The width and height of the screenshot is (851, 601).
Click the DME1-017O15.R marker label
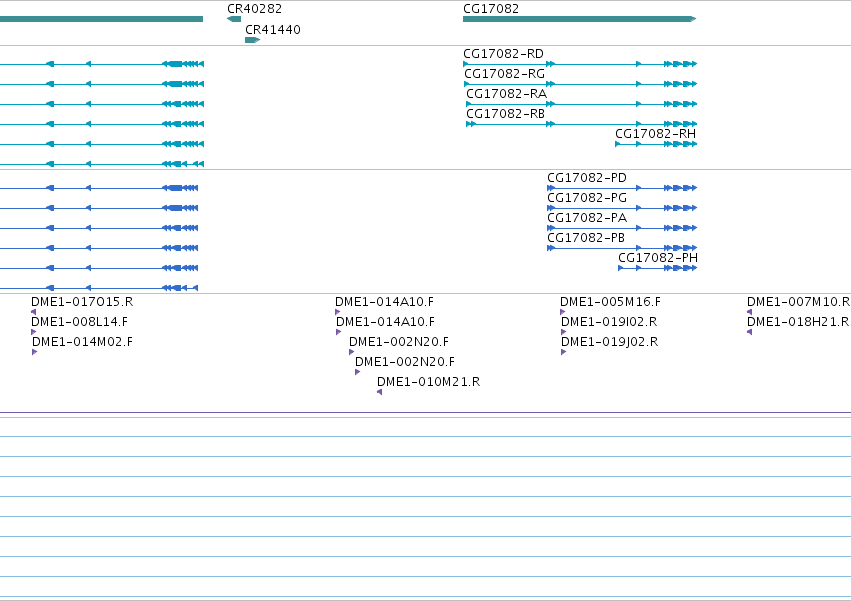82,302
